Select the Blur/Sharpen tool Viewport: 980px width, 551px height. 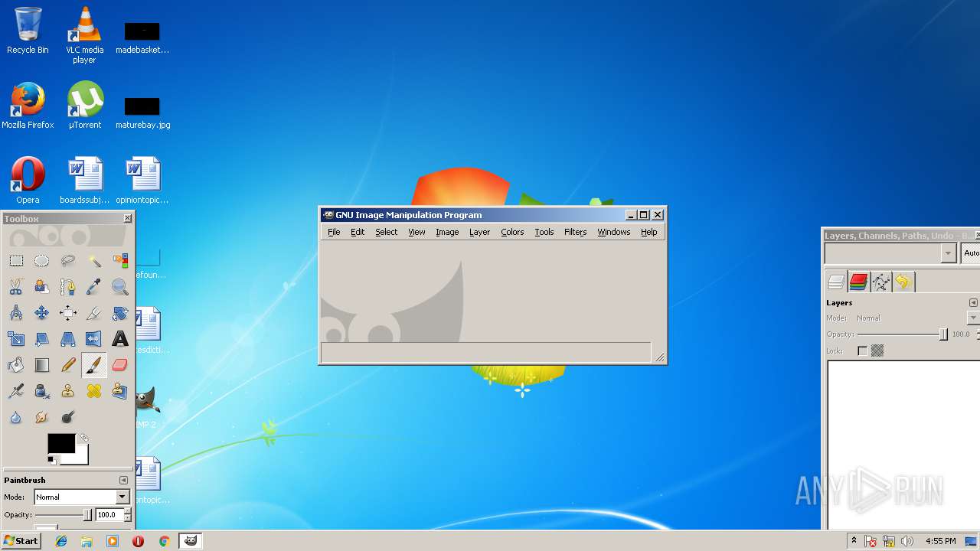point(16,417)
